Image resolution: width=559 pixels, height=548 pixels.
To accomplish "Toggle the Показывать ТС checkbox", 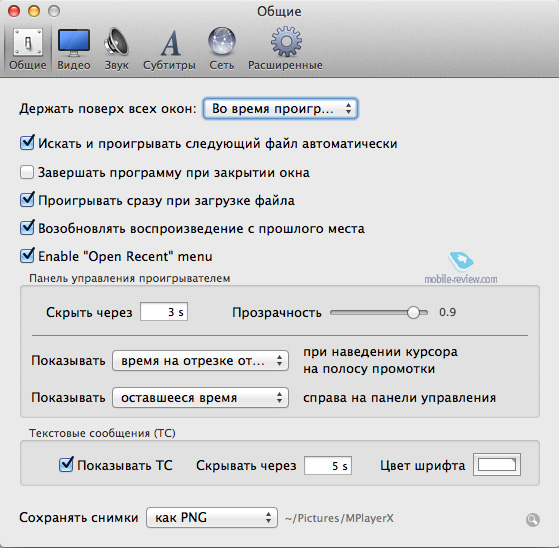I will point(66,465).
